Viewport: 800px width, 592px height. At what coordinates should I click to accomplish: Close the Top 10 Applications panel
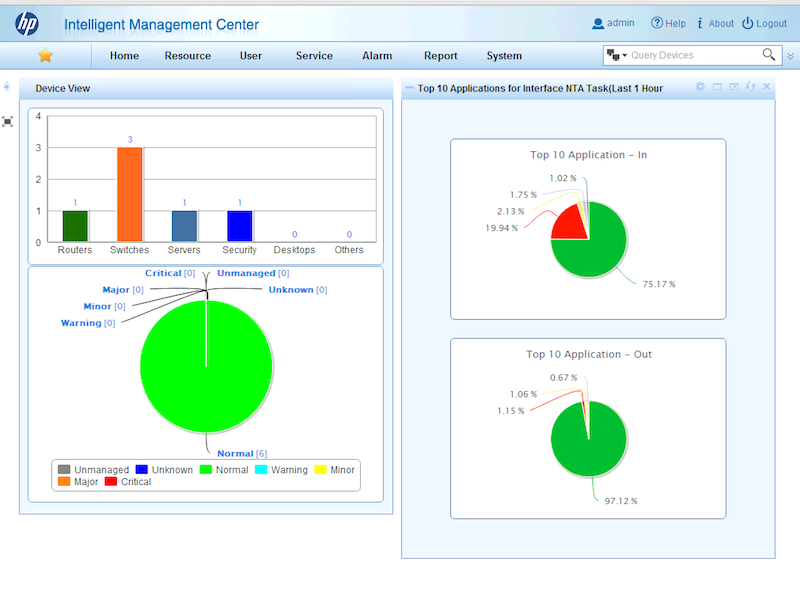coord(766,87)
